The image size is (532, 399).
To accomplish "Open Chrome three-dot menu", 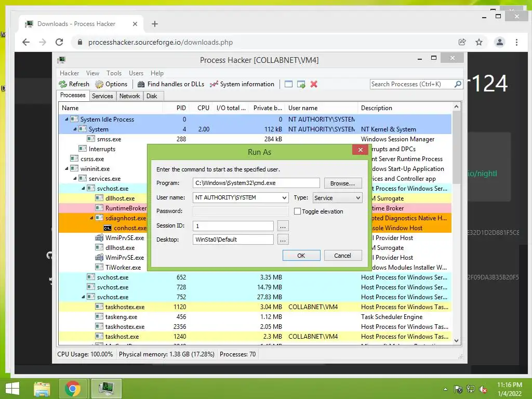I will point(516,42).
